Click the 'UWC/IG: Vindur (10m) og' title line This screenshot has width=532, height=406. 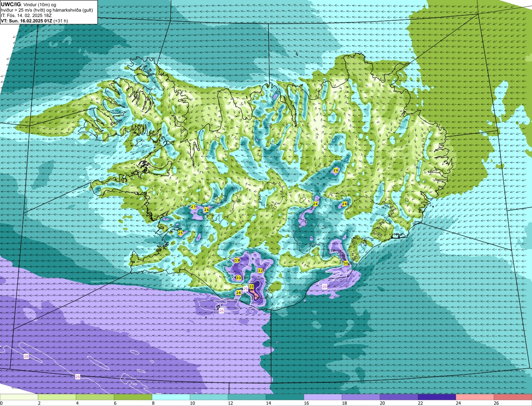tap(29, 4)
